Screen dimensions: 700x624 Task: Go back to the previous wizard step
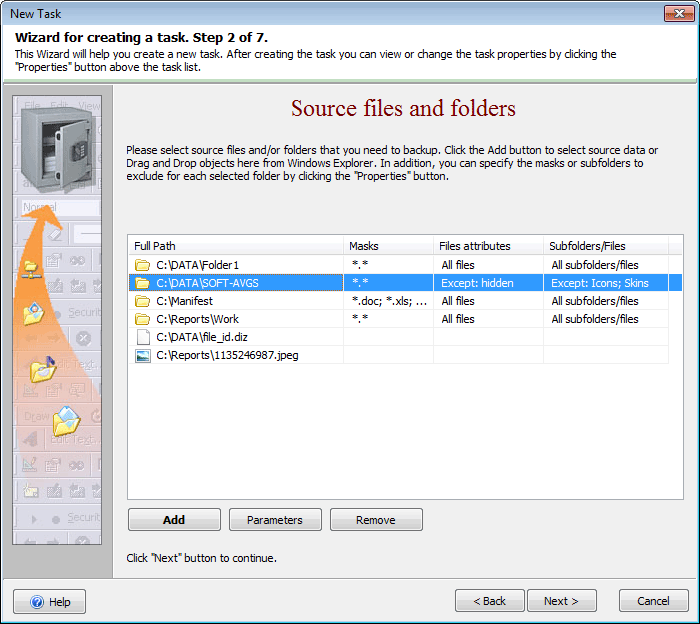point(489,601)
